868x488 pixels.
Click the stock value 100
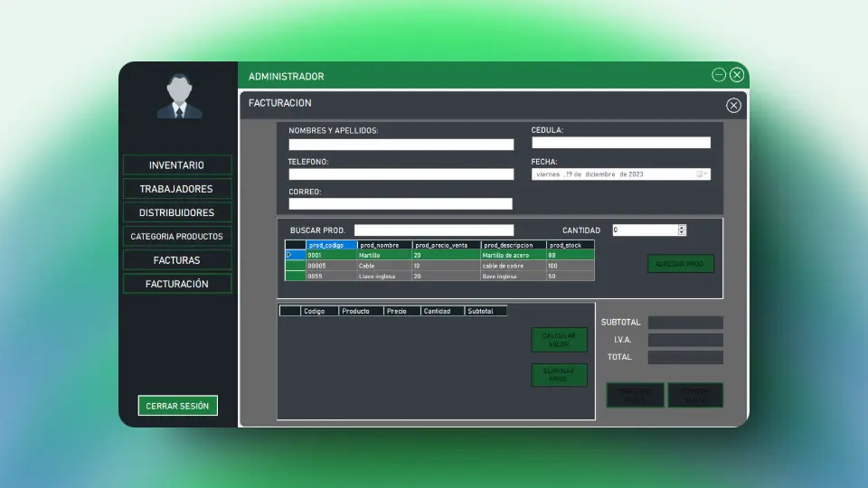(571, 266)
